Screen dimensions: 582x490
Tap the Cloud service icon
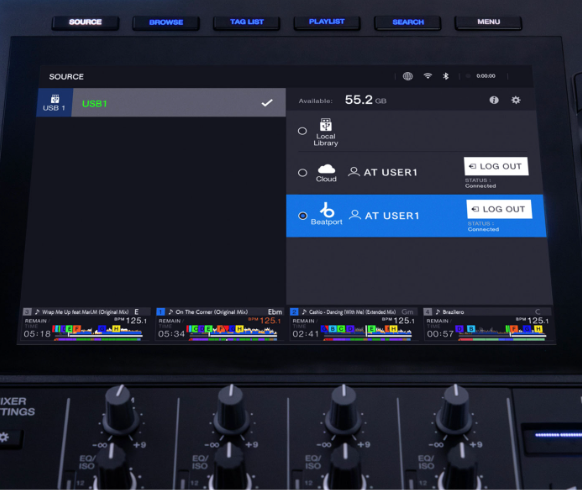[326, 169]
